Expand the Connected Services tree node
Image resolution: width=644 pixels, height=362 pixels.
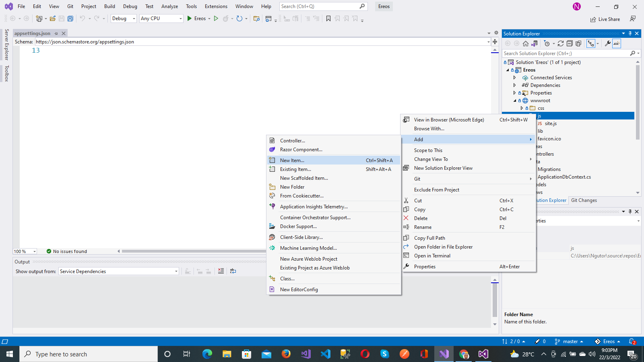[x=514, y=78]
